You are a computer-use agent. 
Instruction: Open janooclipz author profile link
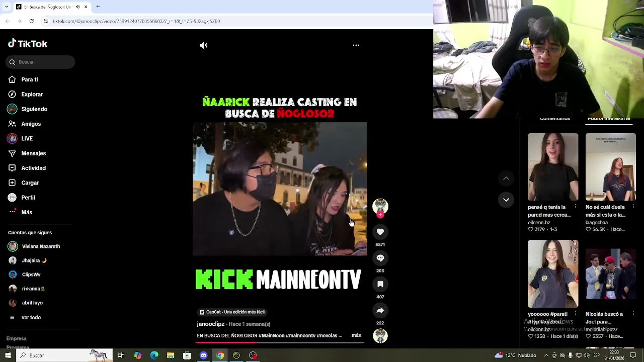[210, 324]
